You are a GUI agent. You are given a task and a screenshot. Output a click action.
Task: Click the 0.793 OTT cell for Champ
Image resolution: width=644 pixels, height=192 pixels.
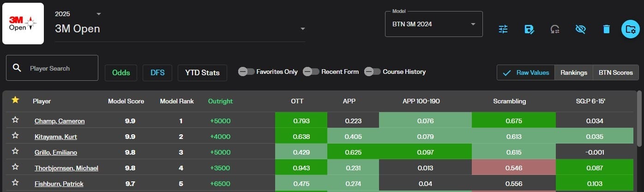pyautogui.click(x=301, y=120)
